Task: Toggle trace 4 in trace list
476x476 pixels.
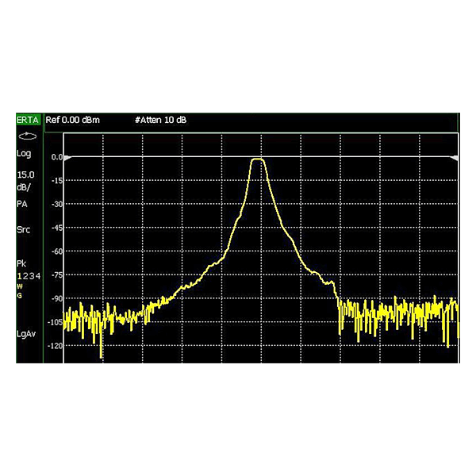Action: tap(37, 276)
